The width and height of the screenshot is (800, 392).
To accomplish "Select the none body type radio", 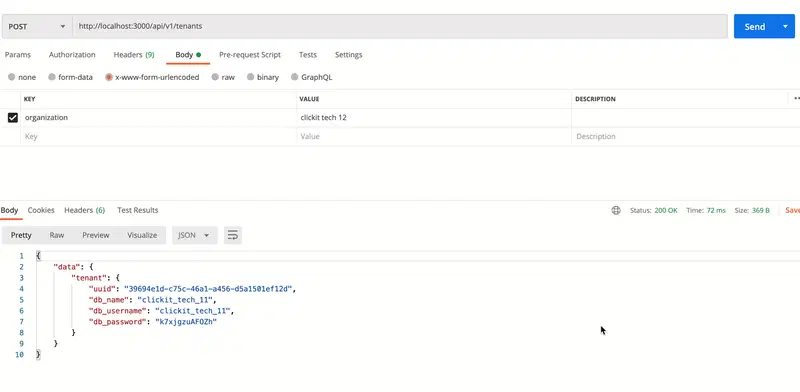I will pos(12,77).
